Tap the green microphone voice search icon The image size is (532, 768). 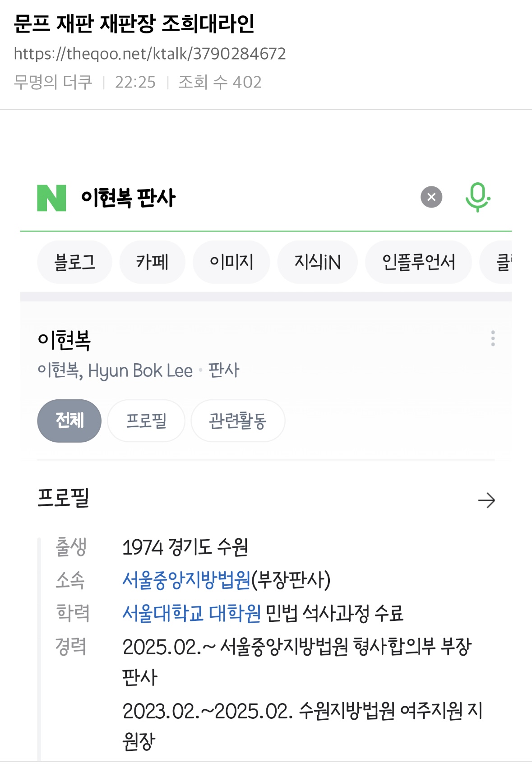click(477, 197)
